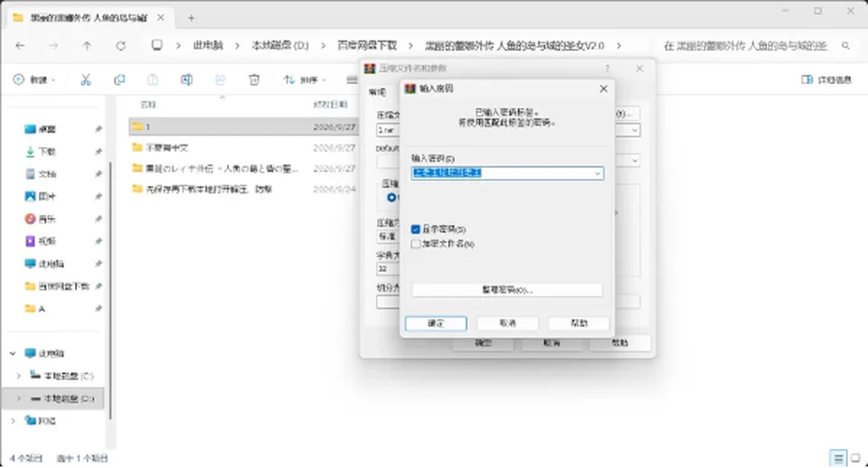Switch to details view icon in status bar
This screenshot has height=468, width=868.
[838, 458]
